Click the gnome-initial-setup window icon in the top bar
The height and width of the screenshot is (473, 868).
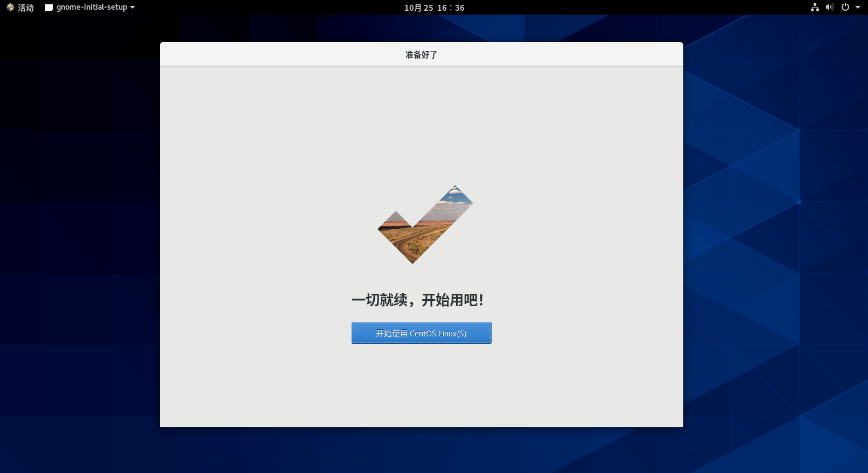pos(49,8)
